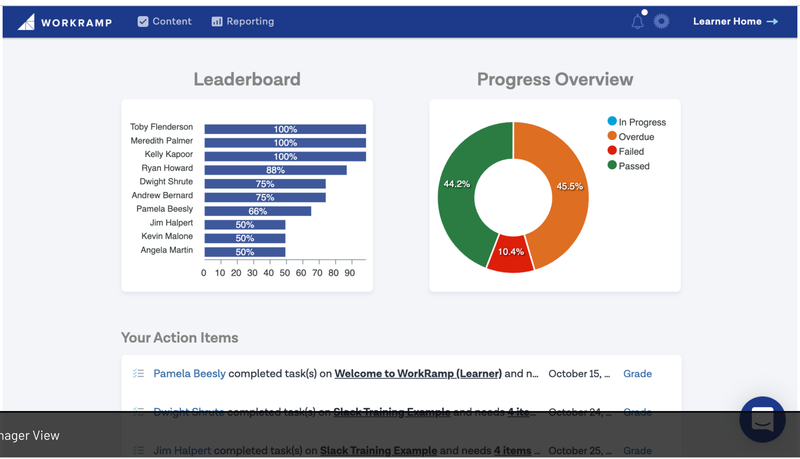Click Angela Martin's 50% bar
This screenshot has height=459, width=800.
(x=245, y=252)
